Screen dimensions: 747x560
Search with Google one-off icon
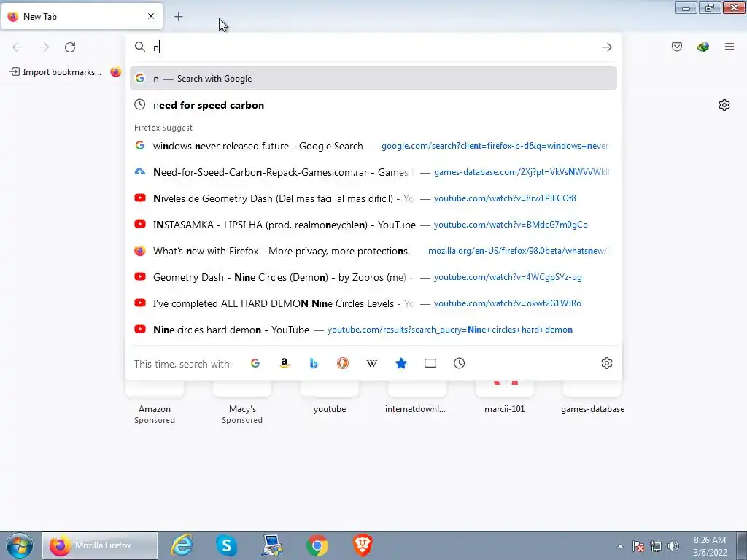(255, 363)
